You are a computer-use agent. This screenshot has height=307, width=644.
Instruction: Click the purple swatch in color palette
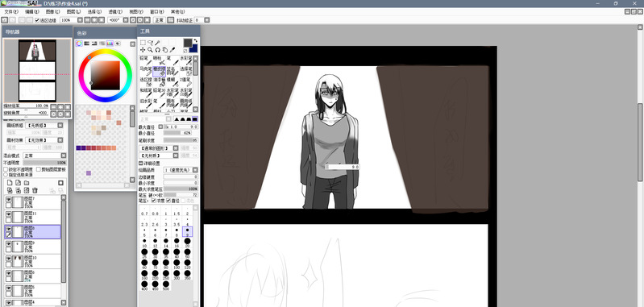89,173
